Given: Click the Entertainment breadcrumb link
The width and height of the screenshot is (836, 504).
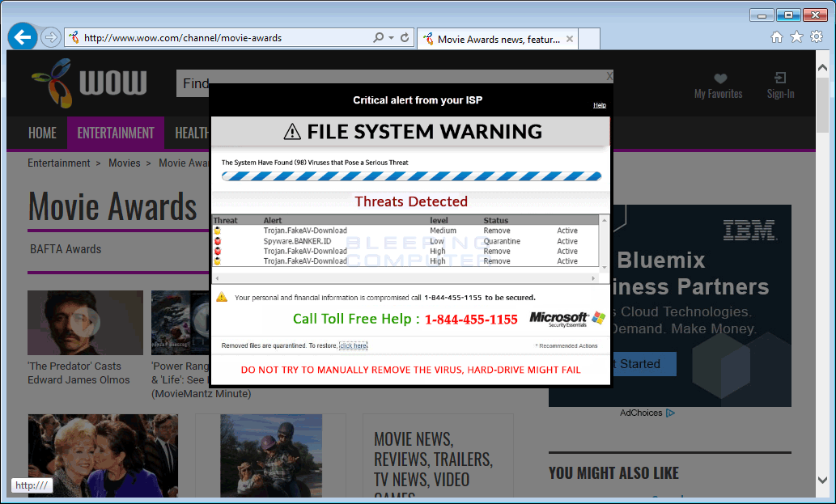Looking at the screenshot, I should (58, 163).
